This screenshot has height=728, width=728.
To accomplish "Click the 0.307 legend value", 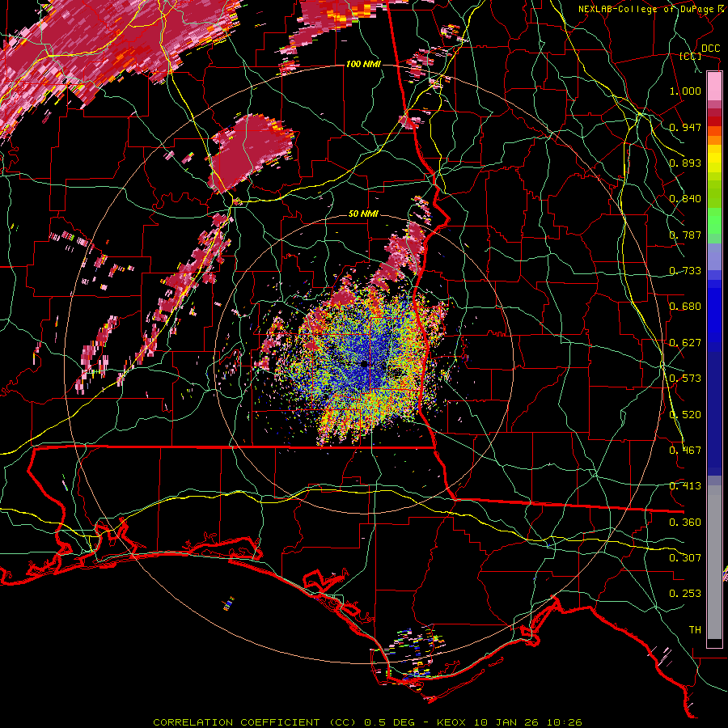I will pyautogui.click(x=685, y=558).
